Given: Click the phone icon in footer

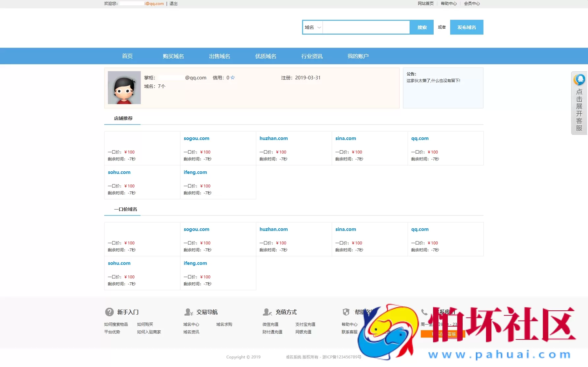Looking at the screenshot, I should pos(424,312).
